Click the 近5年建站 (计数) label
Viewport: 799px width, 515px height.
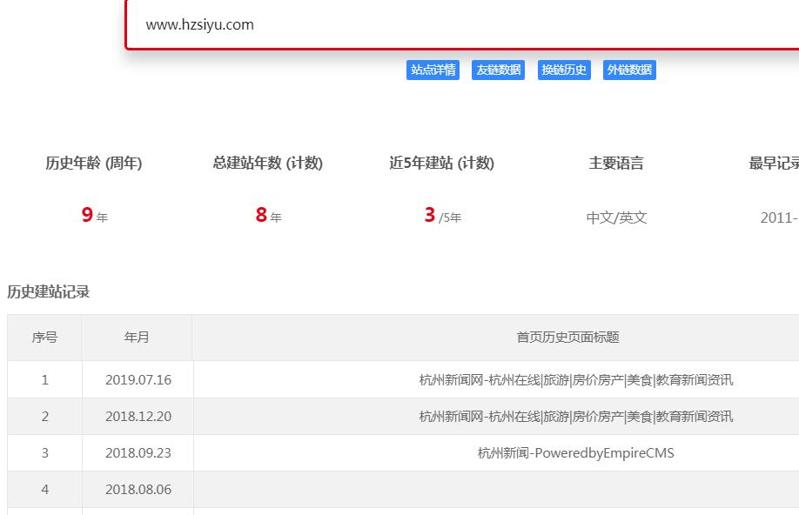pos(442,164)
